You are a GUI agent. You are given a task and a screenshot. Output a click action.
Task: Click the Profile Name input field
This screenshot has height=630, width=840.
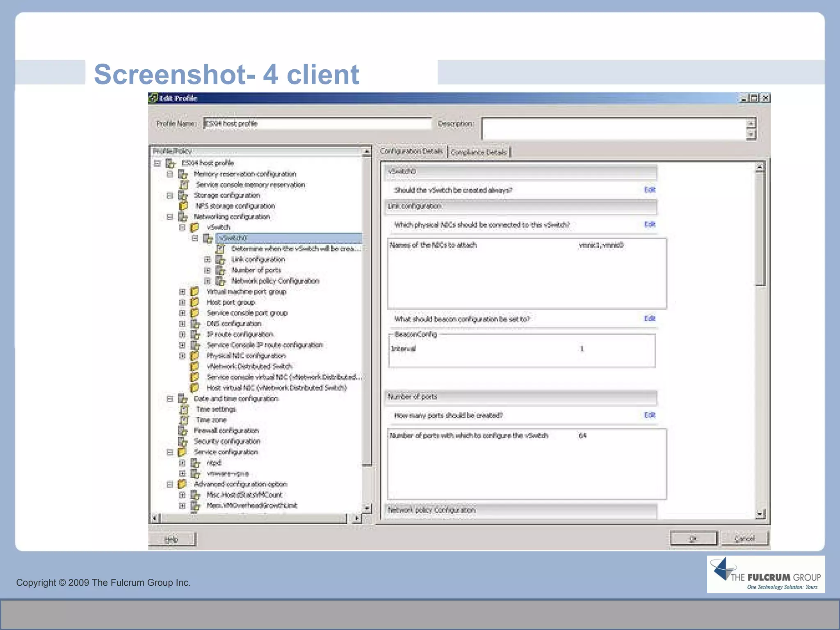click(317, 123)
